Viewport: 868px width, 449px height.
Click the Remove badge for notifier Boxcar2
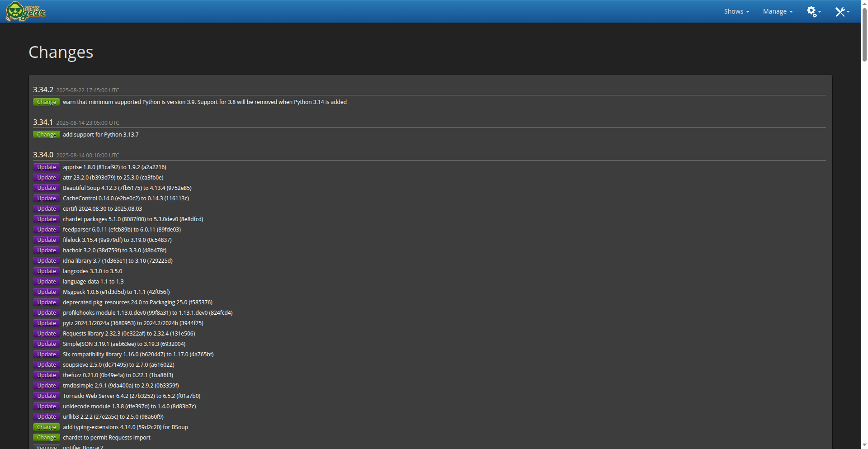pyautogui.click(x=47, y=447)
